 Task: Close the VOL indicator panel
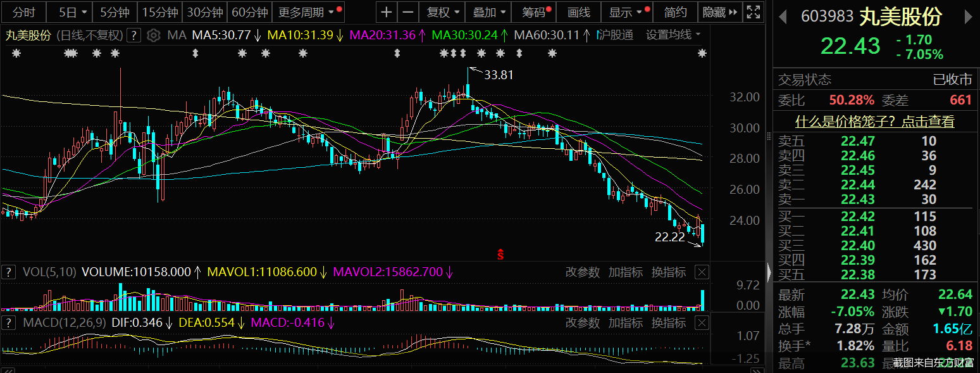pos(702,272)
